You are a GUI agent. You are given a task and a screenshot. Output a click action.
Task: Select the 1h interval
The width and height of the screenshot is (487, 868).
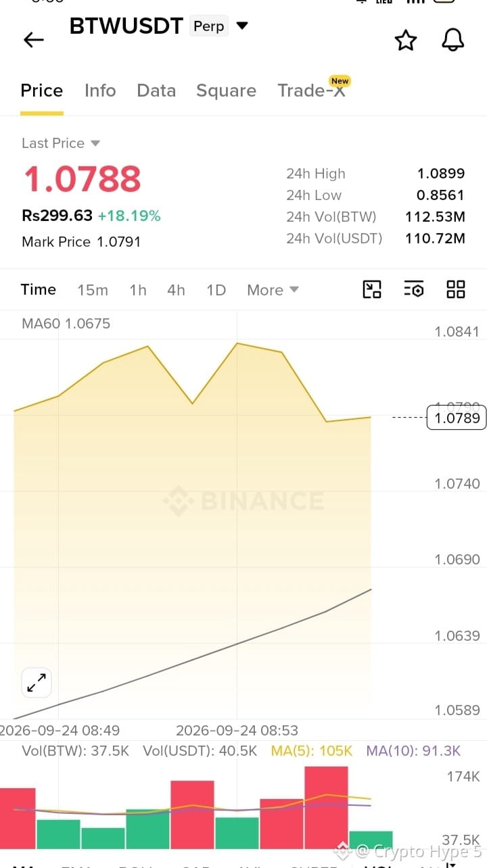pyautogui.click(x=138, y=290)
